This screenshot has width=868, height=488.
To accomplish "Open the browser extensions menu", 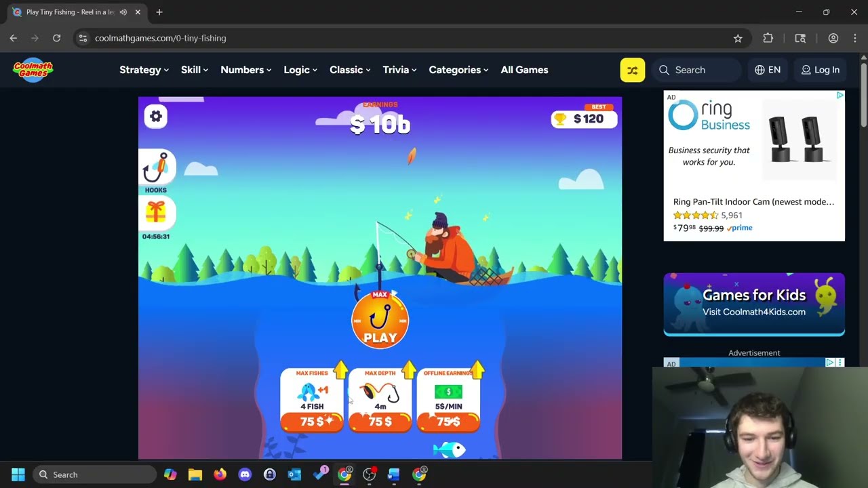I will pos(768,38).
